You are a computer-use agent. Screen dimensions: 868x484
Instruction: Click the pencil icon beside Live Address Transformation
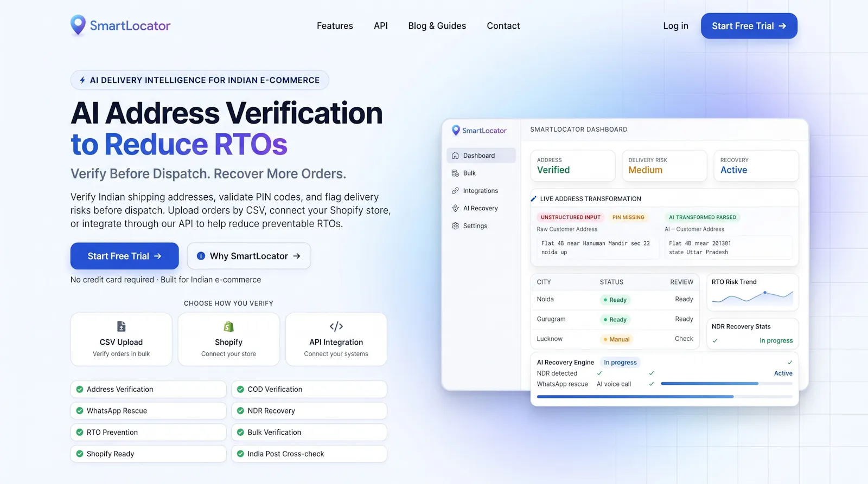(x=534, y=199)
